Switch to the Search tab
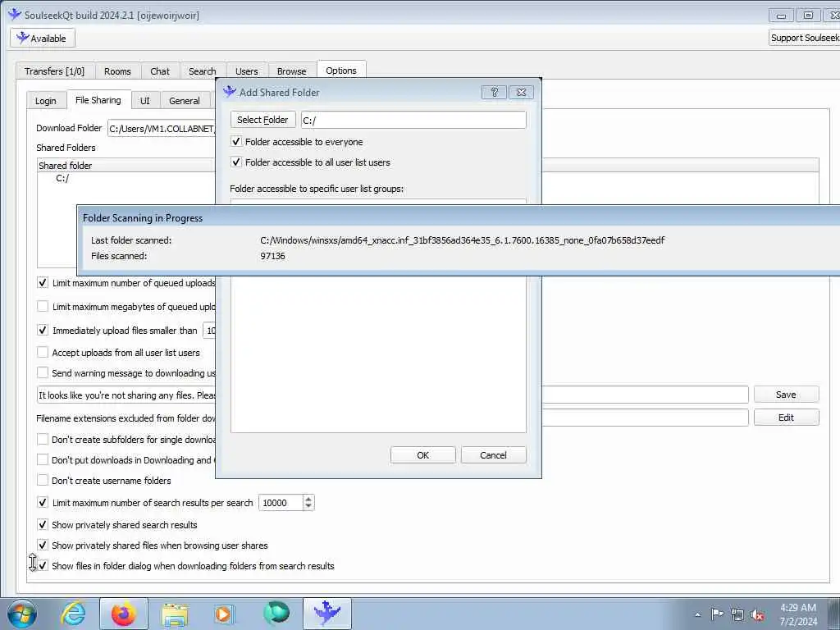840x630 pixels. tap(202, 71)
